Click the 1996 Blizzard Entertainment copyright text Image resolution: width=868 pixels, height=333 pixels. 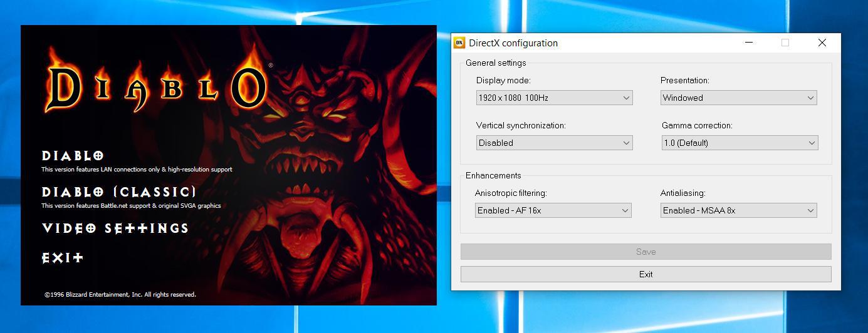[x=120, y=294]
